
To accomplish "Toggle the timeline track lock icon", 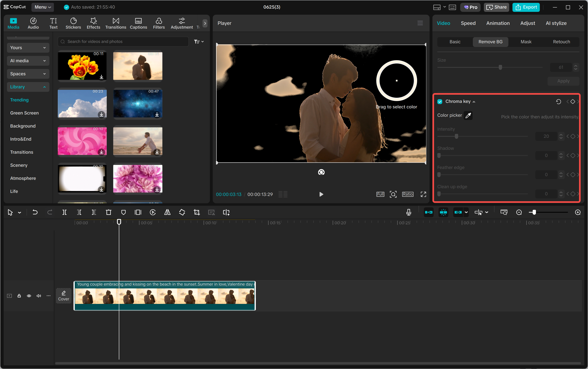I will pyautogui.click(x=19, y=296).
